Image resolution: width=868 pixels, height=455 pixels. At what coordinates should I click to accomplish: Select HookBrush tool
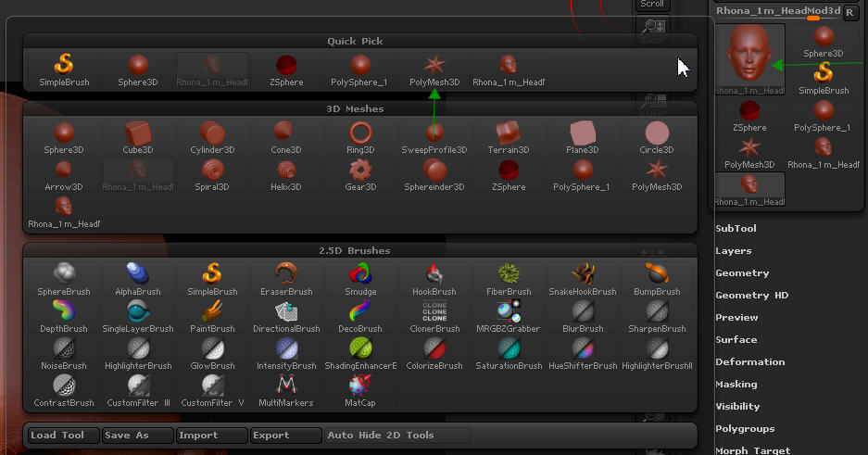pyautogui.click(x=434, y=280)
